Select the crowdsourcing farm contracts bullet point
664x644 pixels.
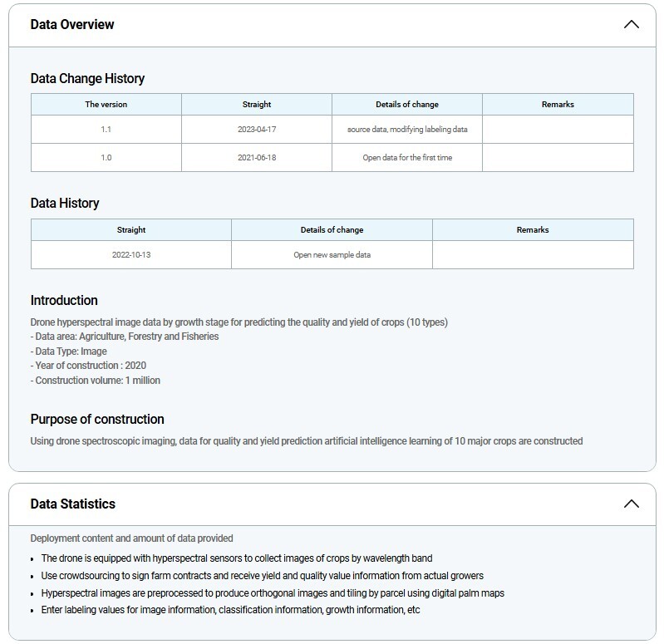point(262,576)
